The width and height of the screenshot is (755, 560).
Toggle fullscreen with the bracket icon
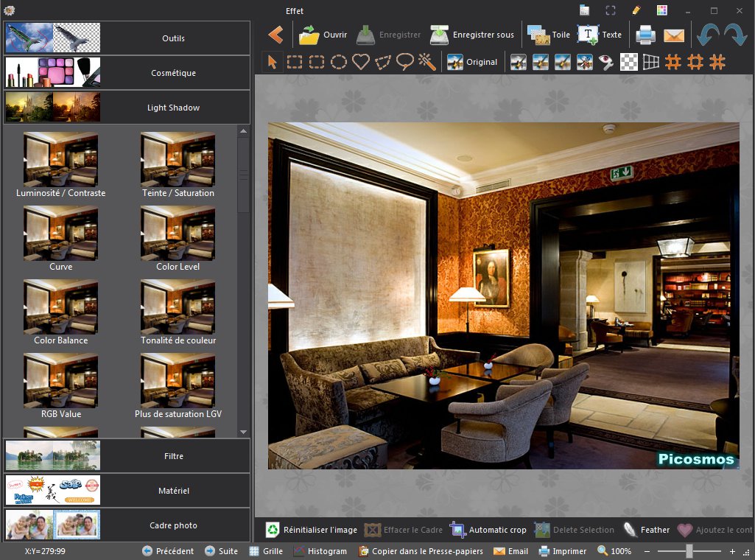coord(610,10)
